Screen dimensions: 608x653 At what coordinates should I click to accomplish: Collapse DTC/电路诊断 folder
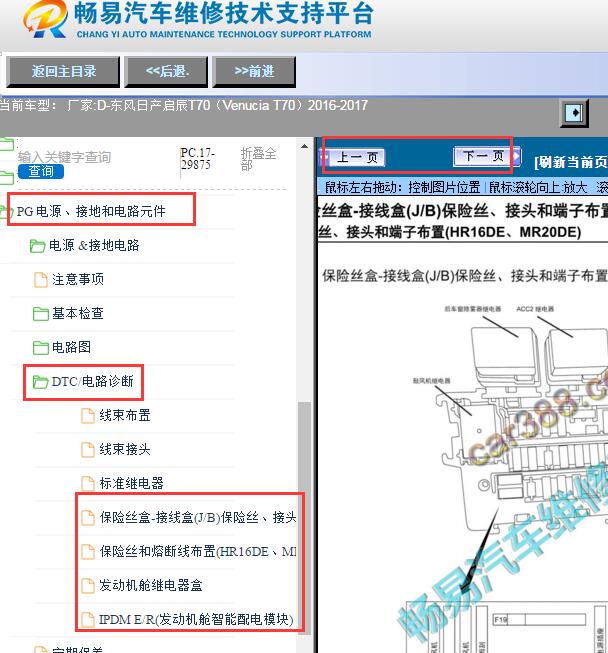92,381
